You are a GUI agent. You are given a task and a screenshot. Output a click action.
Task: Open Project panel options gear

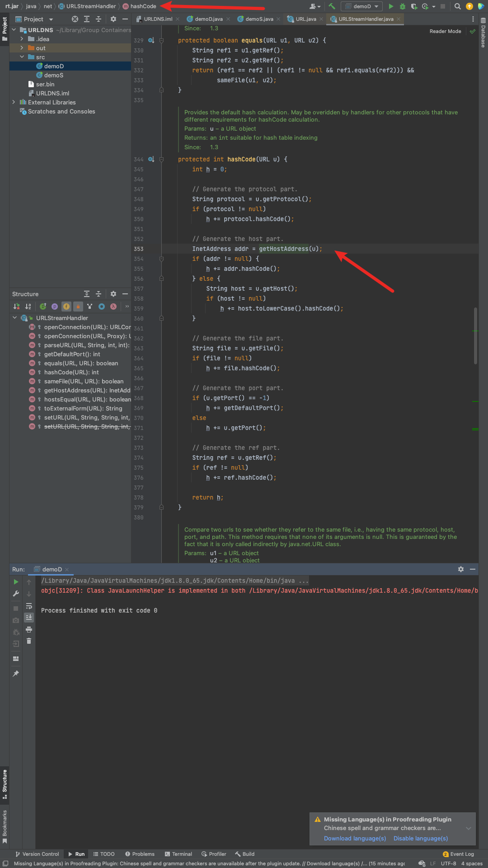coord(113,19)
